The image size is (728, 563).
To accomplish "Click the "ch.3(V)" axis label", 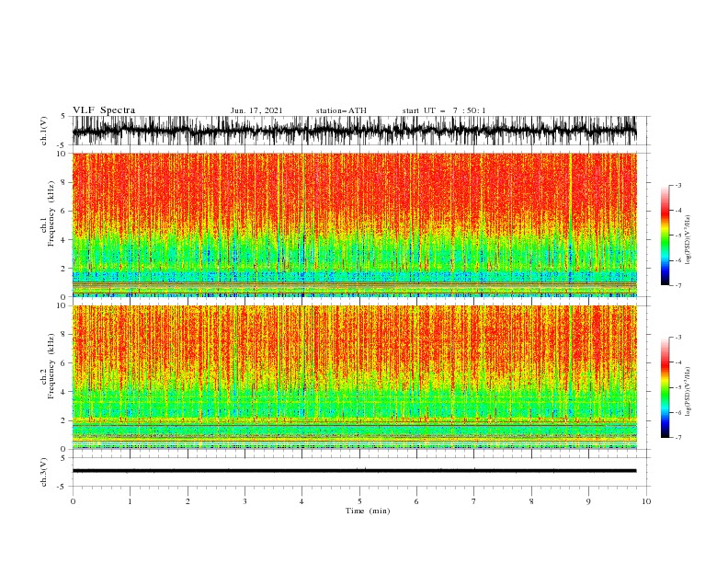I will pyautogui.click(x=44, y=472).
